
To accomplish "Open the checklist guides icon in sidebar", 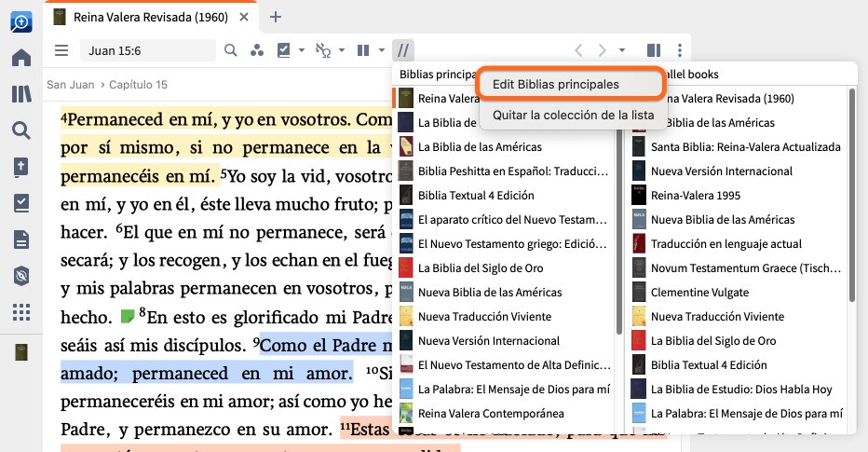I will [21, 203].
